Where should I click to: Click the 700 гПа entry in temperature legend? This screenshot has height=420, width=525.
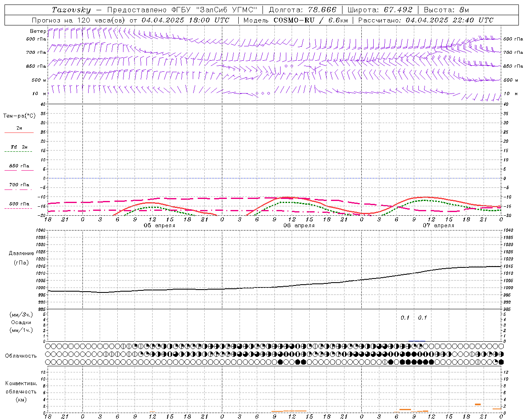(19, 185)
